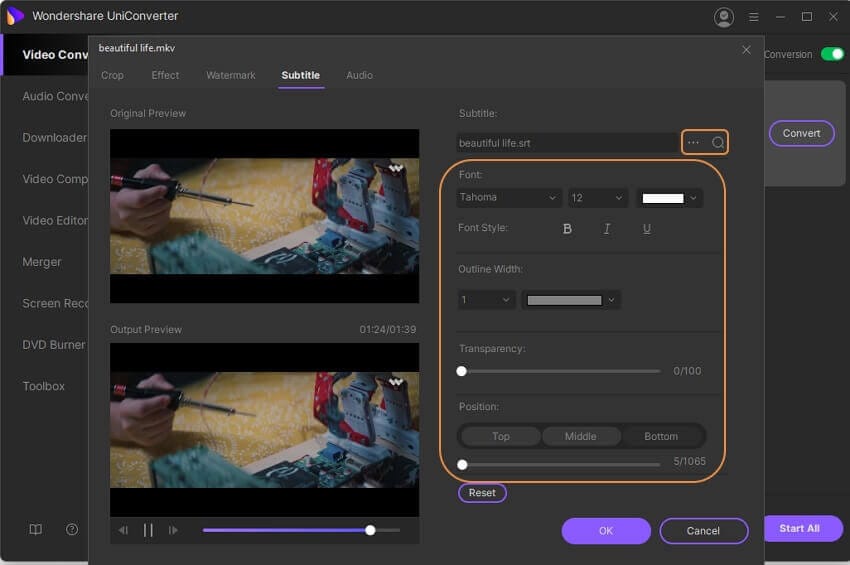Switch to the Watermark tab
The width and height of the screenshot is (850, 565).
point(230,75)
